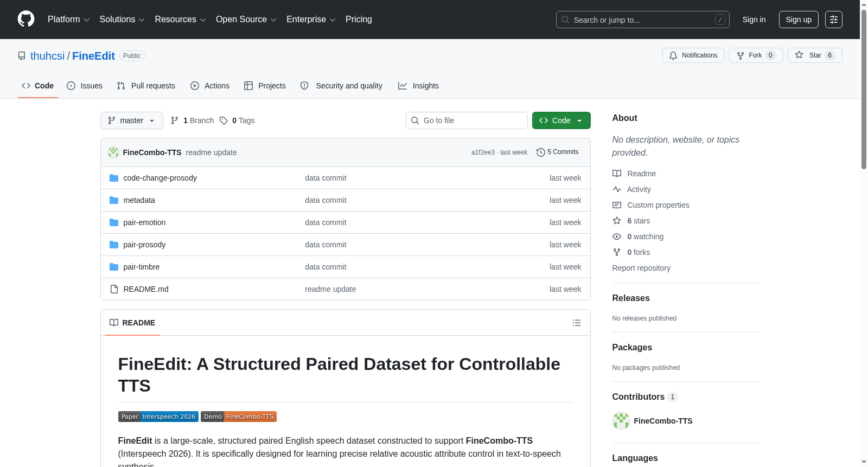The image size is (868, 467).
Task: Expand the Resources menu
Action: pyautogui.click(x=180, y=20)
